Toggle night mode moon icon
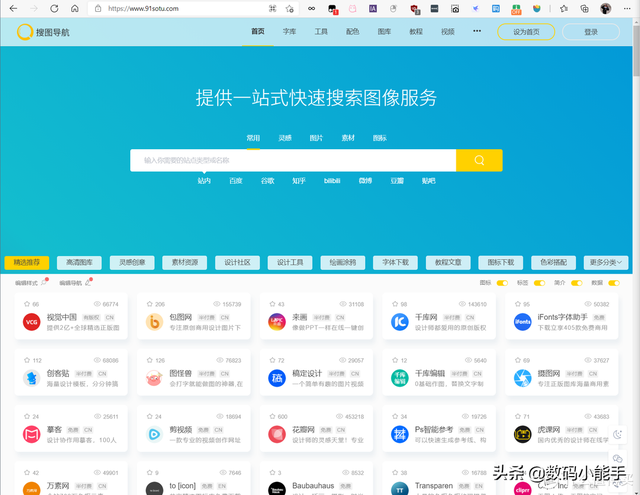The height and width of the screenshot is (495, 640). point(618,435)
